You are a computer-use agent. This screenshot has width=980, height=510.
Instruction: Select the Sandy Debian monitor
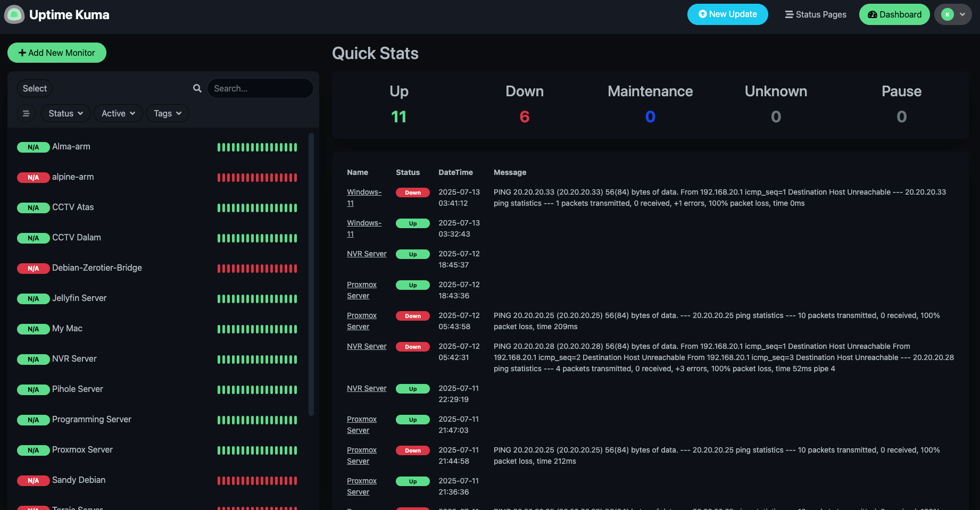157,480
